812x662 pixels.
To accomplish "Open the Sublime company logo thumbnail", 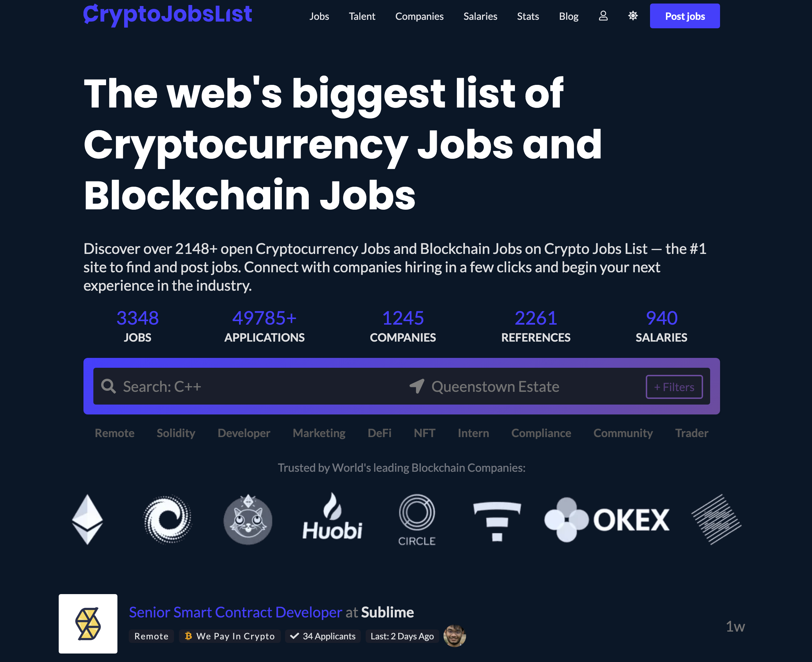I will 88,623.
